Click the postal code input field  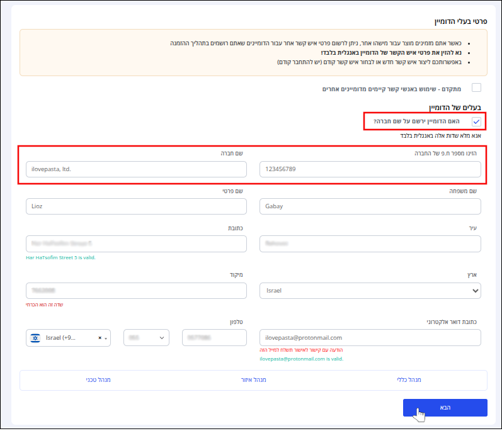pyautogui.click(x=136, y=291)
